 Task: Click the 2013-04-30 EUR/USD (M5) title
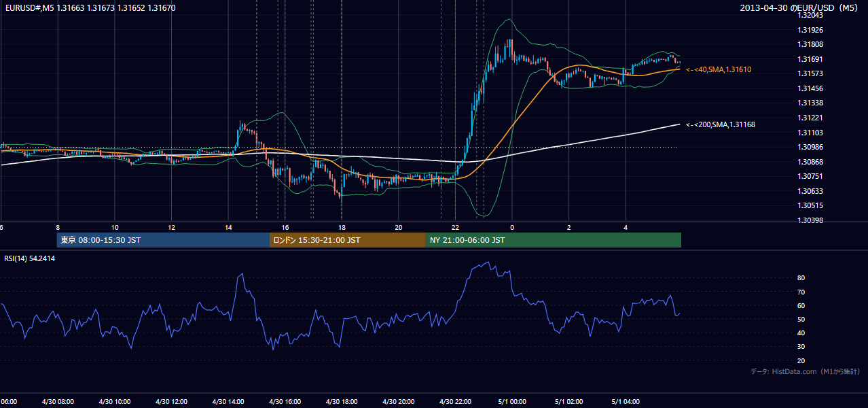800,7
